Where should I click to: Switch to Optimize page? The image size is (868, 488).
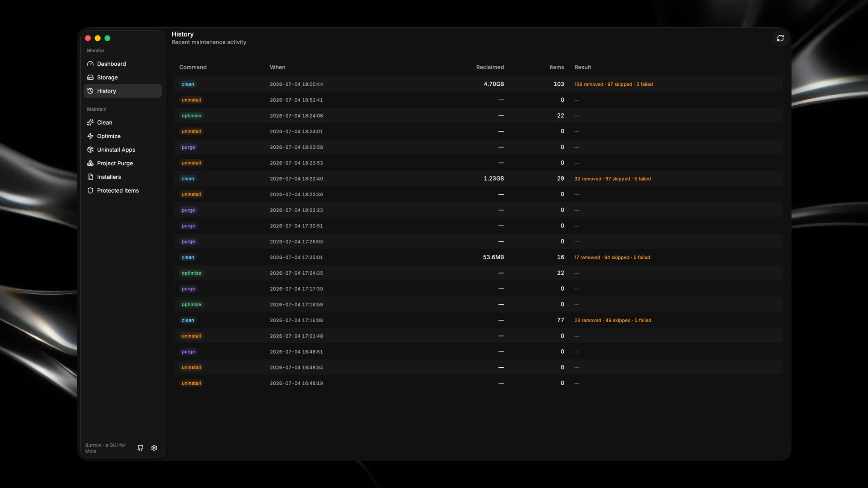123,136
